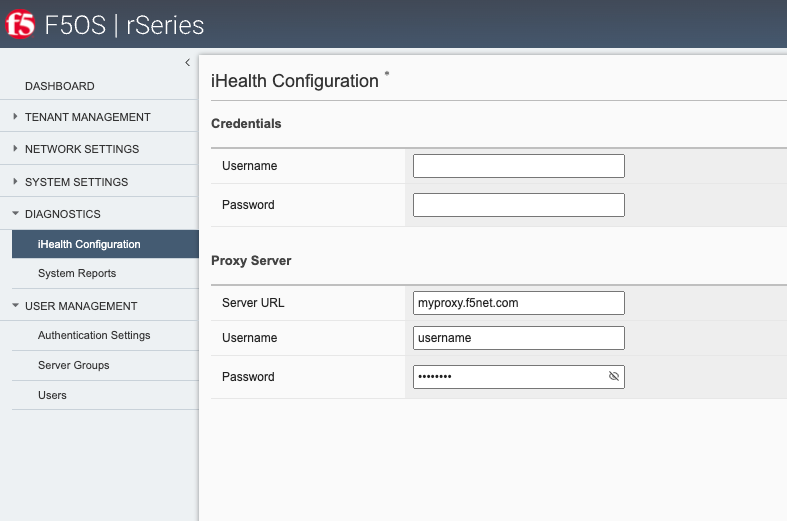The image size is (787, 521).
Task: Collapse the sidebar with the chevron icon
Action: click(188, 63)
